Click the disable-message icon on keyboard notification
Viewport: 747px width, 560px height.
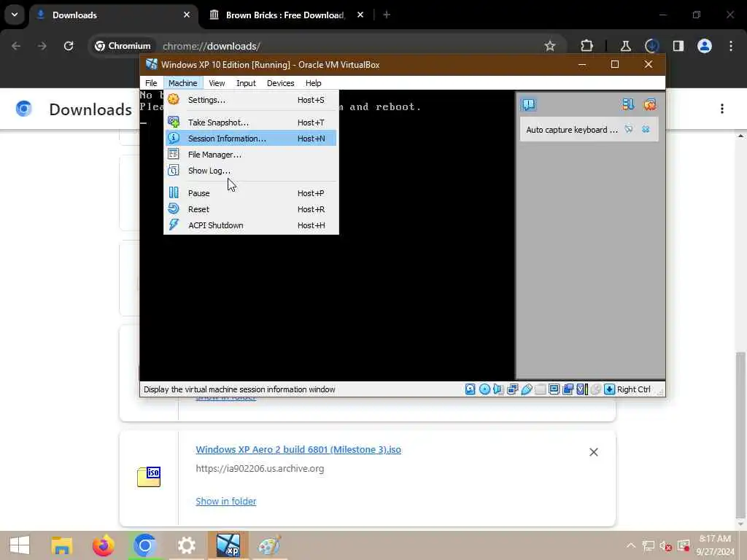629,129
